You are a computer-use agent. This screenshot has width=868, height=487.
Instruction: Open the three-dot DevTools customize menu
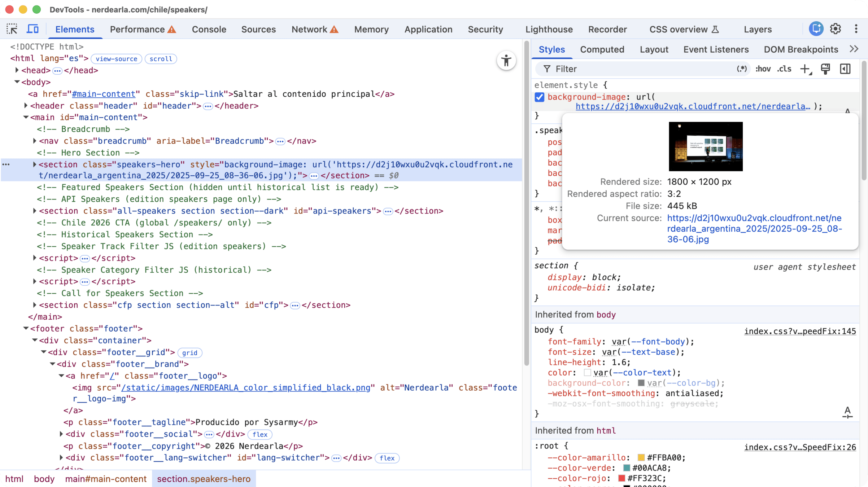856,29
